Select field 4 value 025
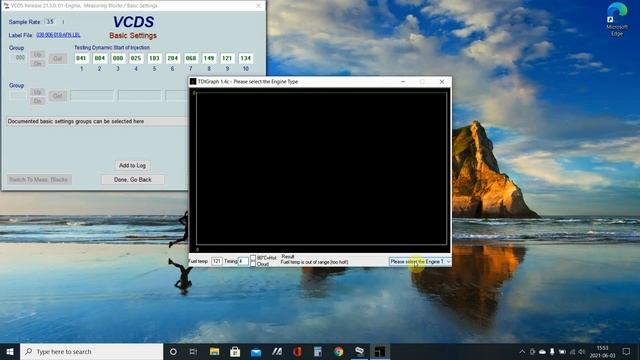640x360 pixels. [x=136, y=58]
